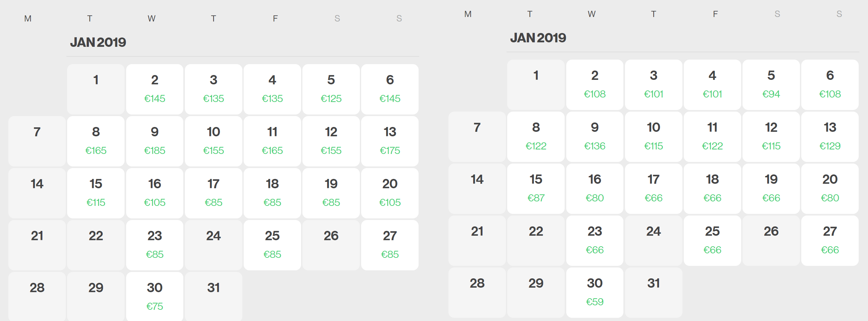Choose January 20 for €80
Viewport: 868px width, 321px height.
pos(829,189)
